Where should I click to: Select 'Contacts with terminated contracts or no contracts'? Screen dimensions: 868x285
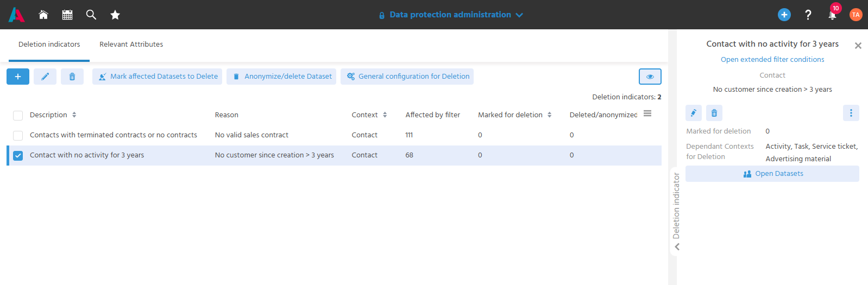pyautogui.click(x=114, y=135)
